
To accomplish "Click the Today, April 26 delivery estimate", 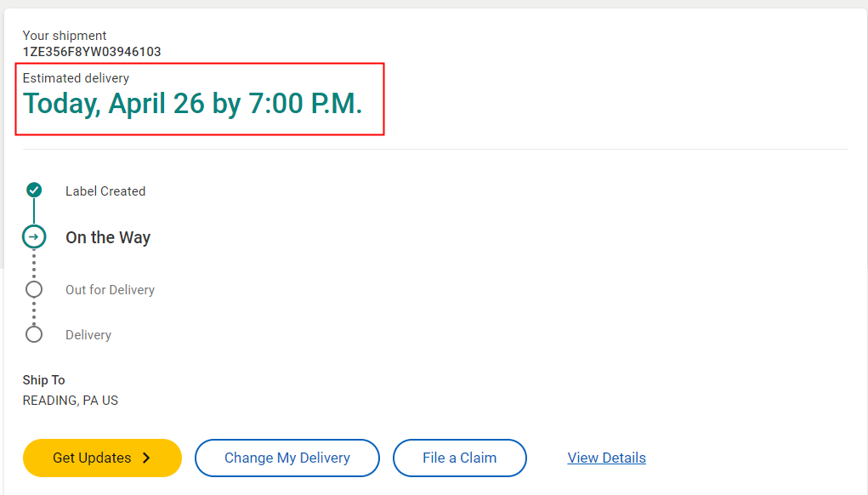I will pos(193,104).
